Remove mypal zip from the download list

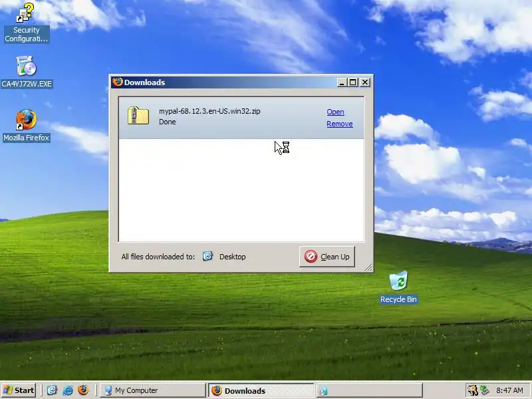[340, 124]
